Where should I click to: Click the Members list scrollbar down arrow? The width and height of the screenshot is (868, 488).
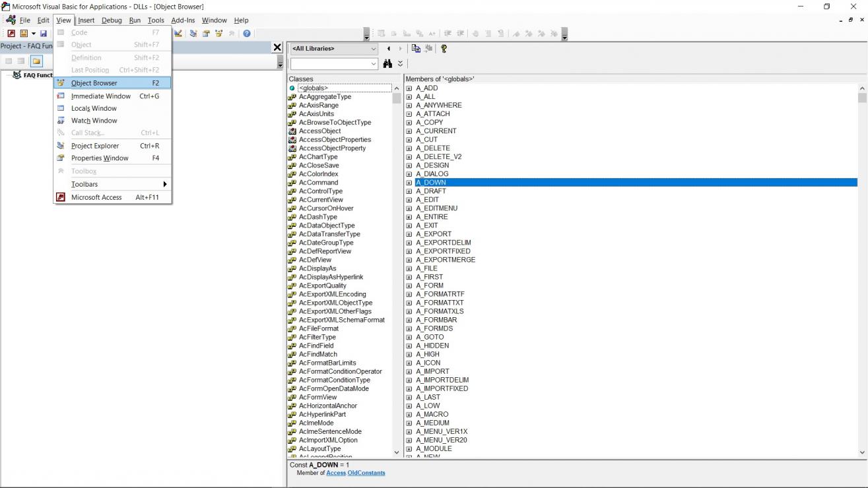point(862,452)
